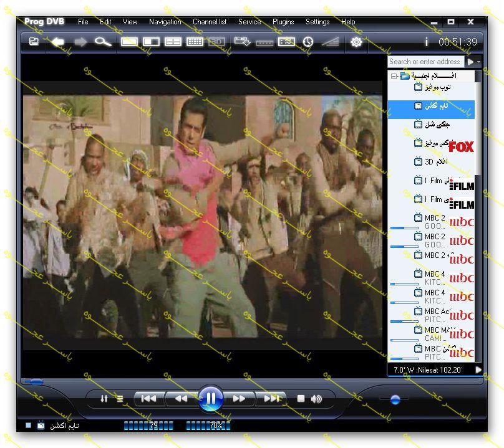Stop the playback
This screenshot has height=448, width=504.
tap(301, 399)
